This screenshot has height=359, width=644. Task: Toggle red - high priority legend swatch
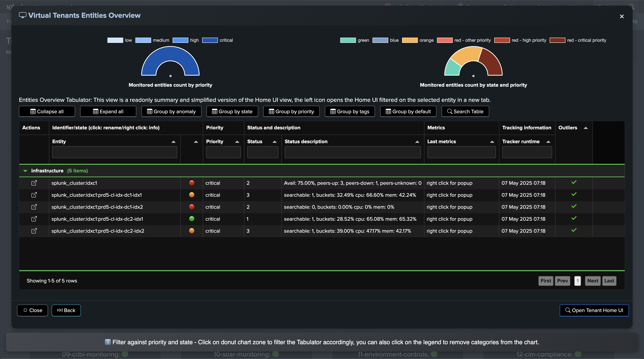click(x=502, y=40)
